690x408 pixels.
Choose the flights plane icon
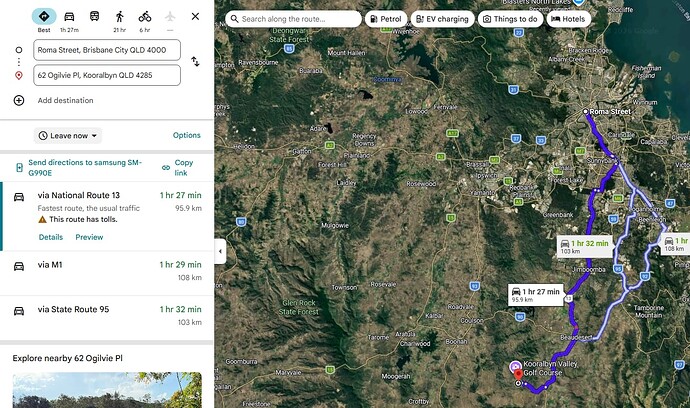(170, 17)
